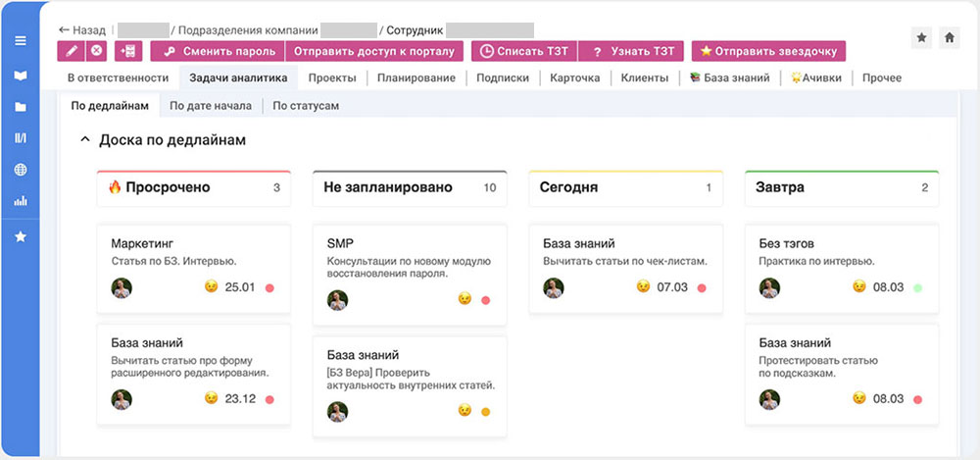Go back using the Назад link
This screenshot has width=980, height=460.
tap(82, 30)
